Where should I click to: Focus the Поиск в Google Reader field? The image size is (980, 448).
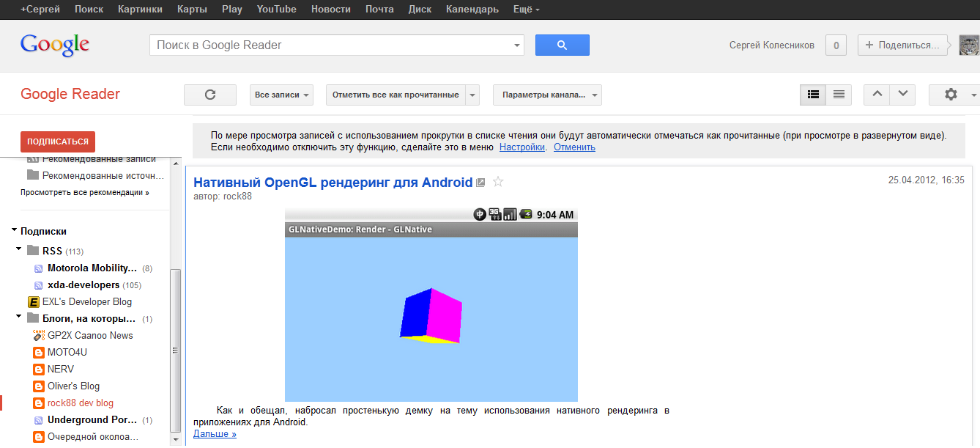coord(331,45)
